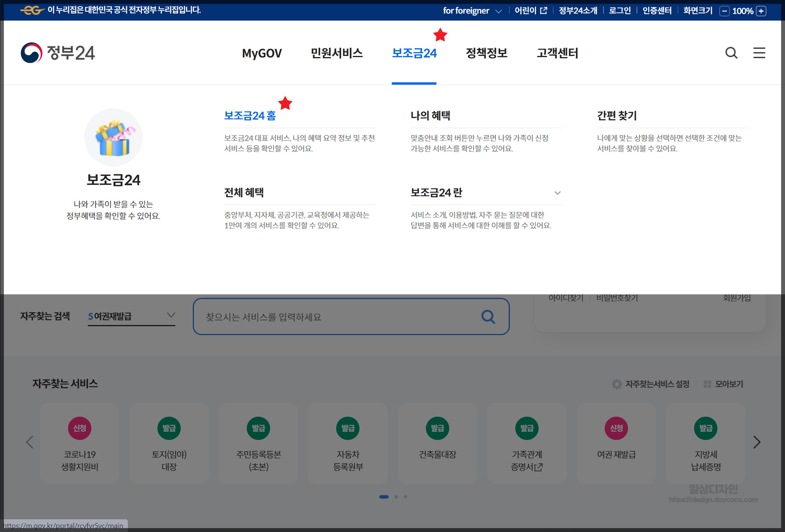Screen dimensions: 785x532
Task: Open the hamburger full menu icon
Action: [759, 53]
